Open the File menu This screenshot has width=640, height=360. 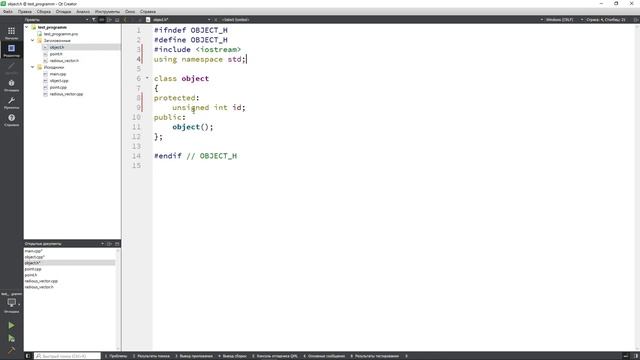point(8,11)
